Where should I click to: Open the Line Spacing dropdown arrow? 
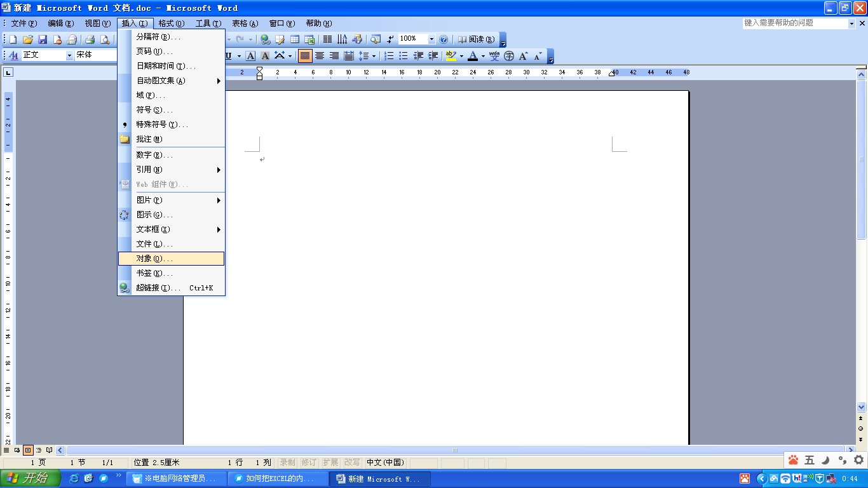click(374, 56)
